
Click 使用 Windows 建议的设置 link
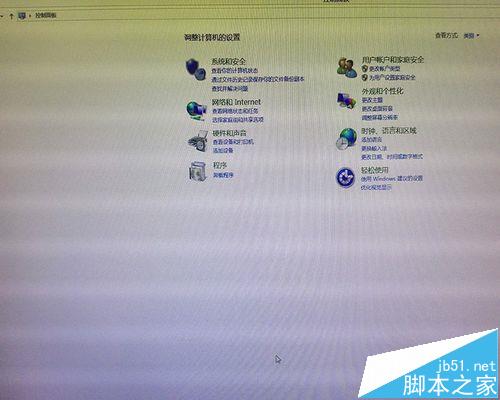392,178
